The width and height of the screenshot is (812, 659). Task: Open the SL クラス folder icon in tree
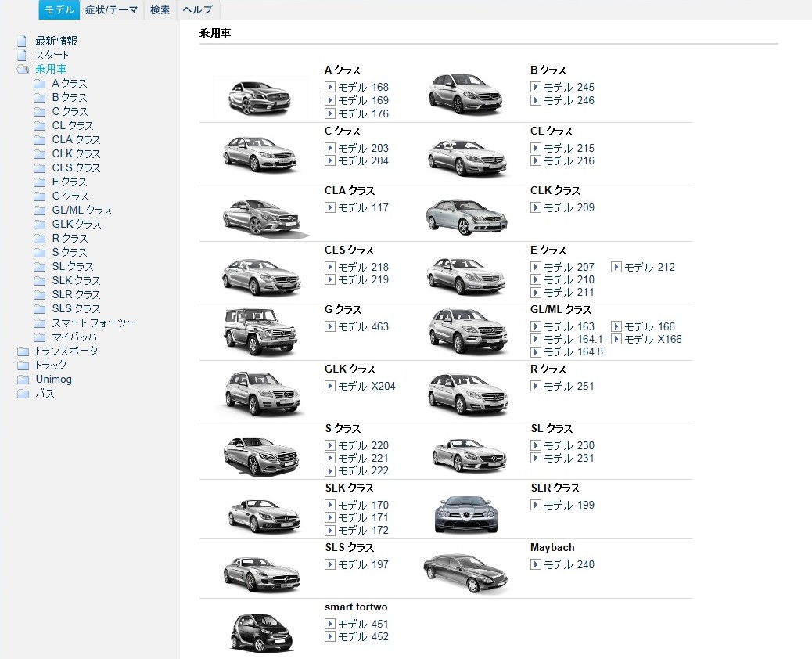39,266
